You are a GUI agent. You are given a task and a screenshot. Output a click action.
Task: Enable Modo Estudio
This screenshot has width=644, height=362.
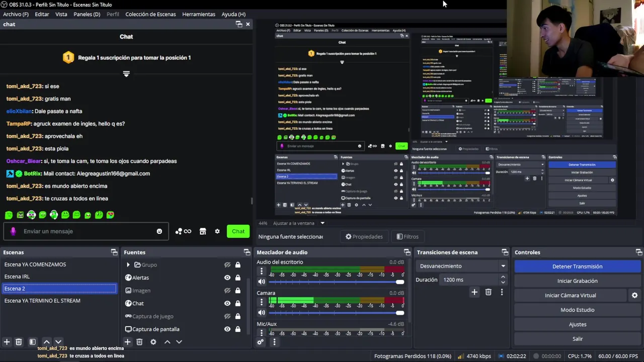click(x=577, y=310)
